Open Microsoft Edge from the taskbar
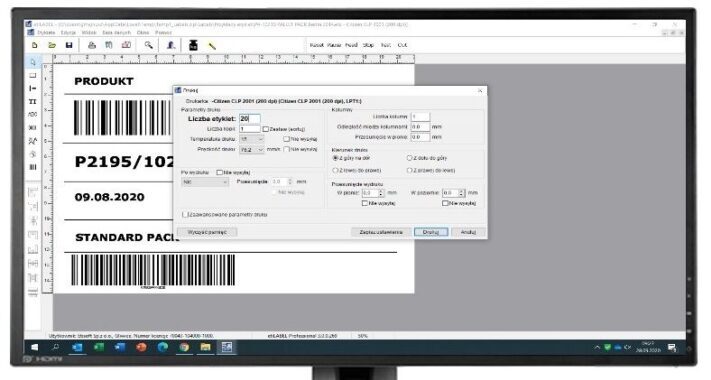The height and width of the screenshot is (380, 711). pos(162,347)
